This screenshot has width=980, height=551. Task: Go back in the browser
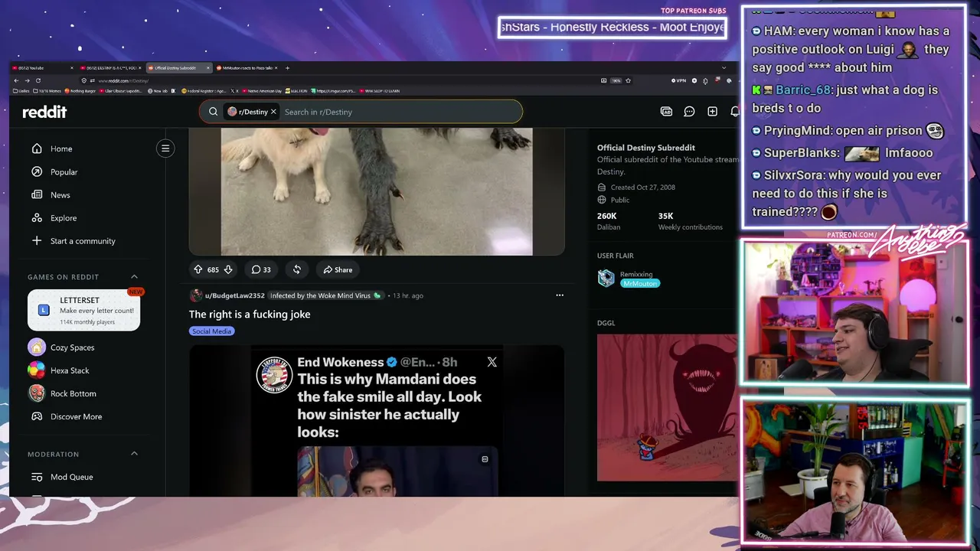[17, 80]
